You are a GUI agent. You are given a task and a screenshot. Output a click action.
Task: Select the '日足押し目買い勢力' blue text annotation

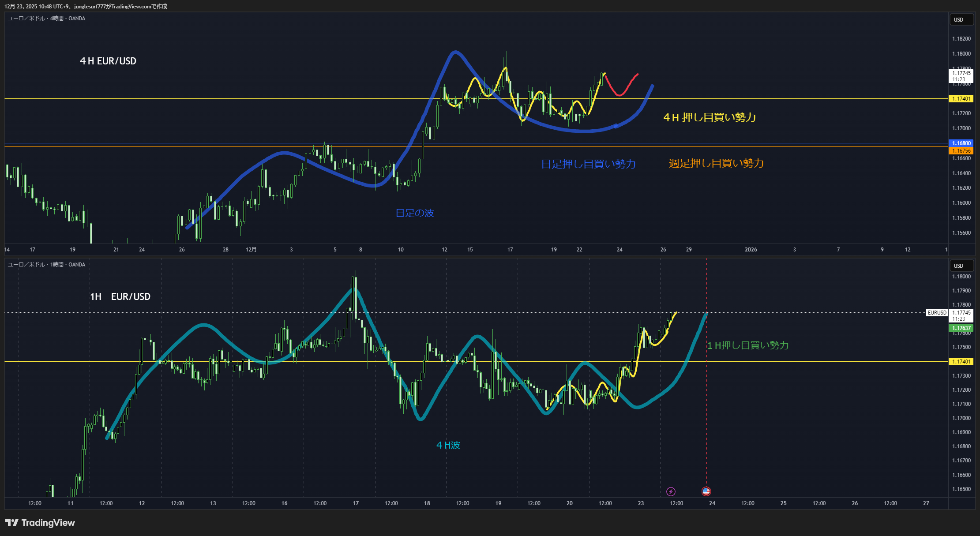[588, 164]
